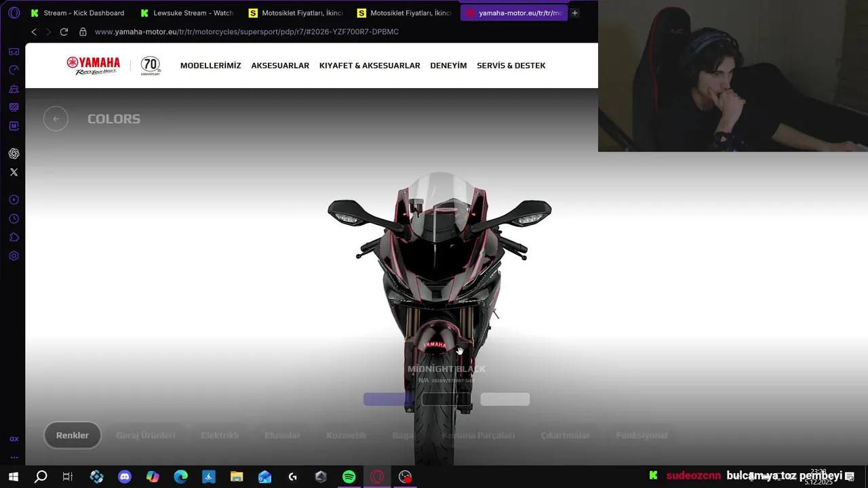Open Settings gear icon in Opera sidebar
This screenshot has height=488, width=868.
[x=14, y=256]
